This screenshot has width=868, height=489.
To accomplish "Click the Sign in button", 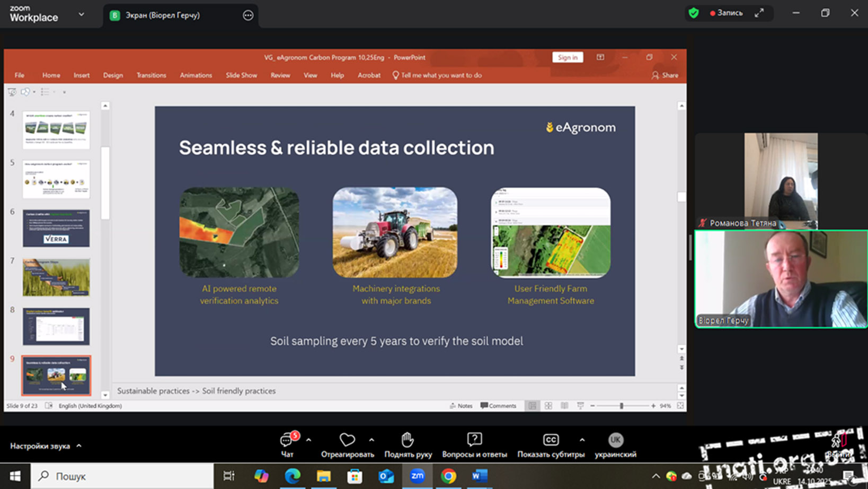I will point(567,57).
